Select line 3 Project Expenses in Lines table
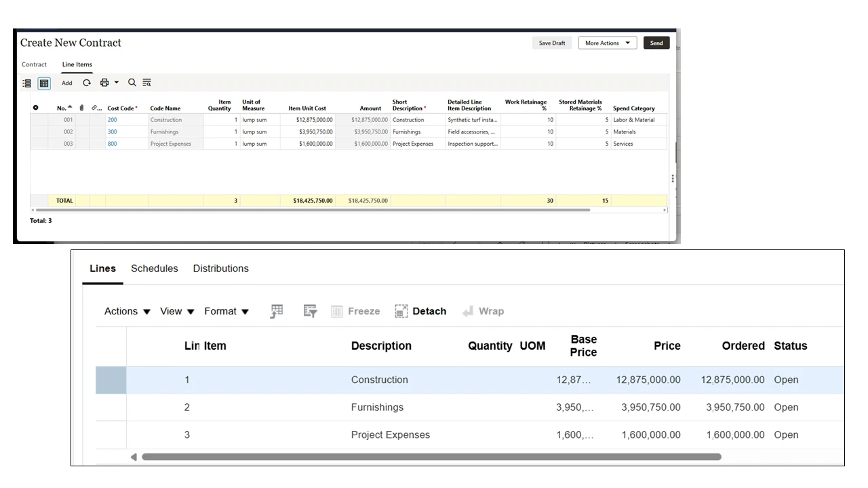 (470, 435)
